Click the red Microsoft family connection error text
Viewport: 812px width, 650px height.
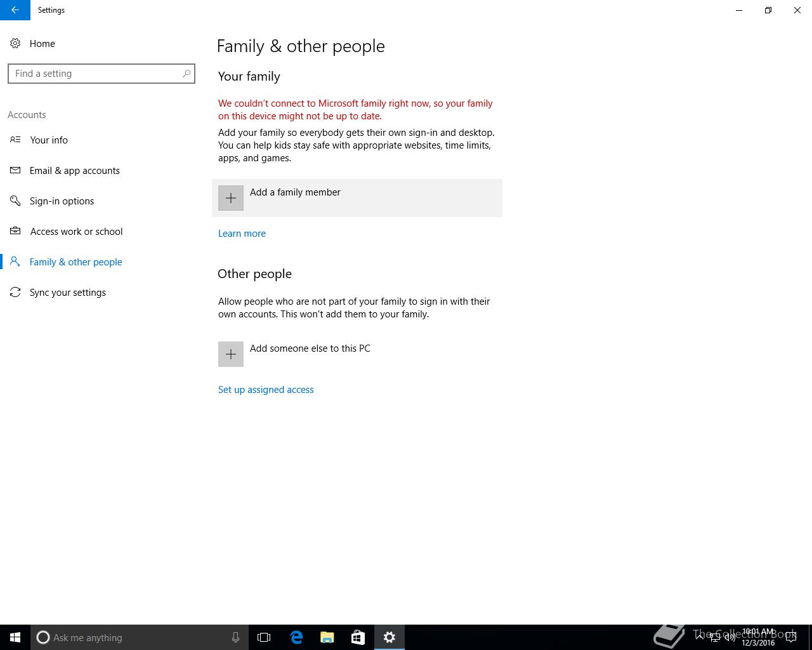[355, 110]
